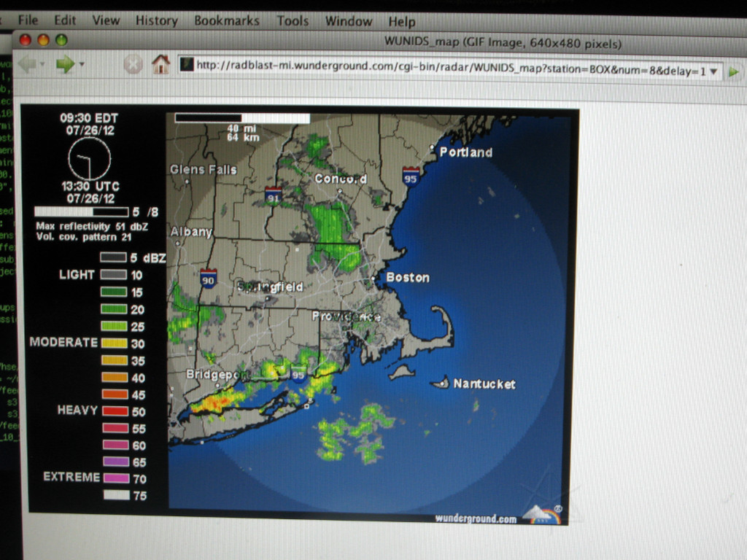The width and height of the screenshot is (747, 560).
Task: Click the site favicon in URL bar
Action: click(x=187, y=65)
